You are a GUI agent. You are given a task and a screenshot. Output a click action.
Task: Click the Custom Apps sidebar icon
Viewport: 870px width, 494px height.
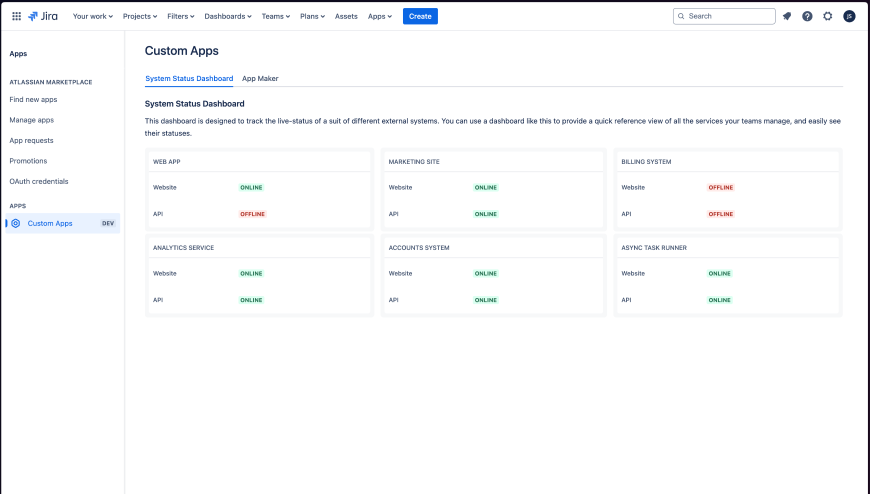click(x=15, y=223)
